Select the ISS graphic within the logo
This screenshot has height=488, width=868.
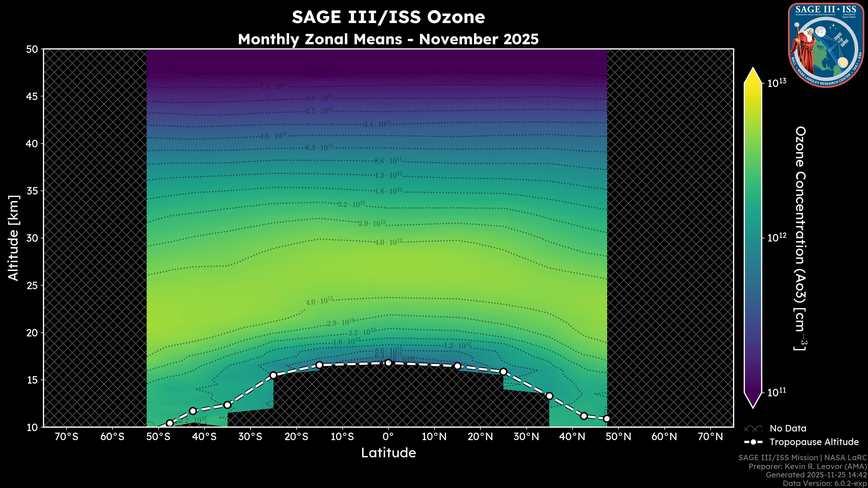841,40
